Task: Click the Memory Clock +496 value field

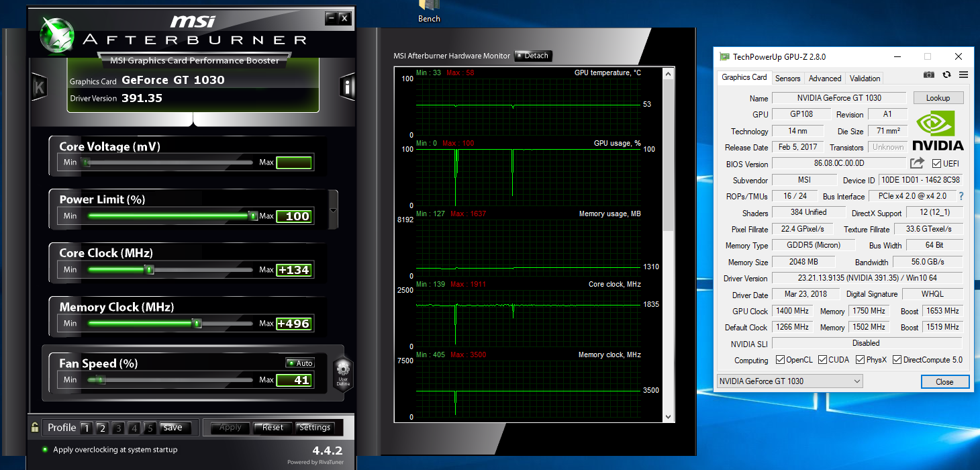Action: (x=294, y=324)
